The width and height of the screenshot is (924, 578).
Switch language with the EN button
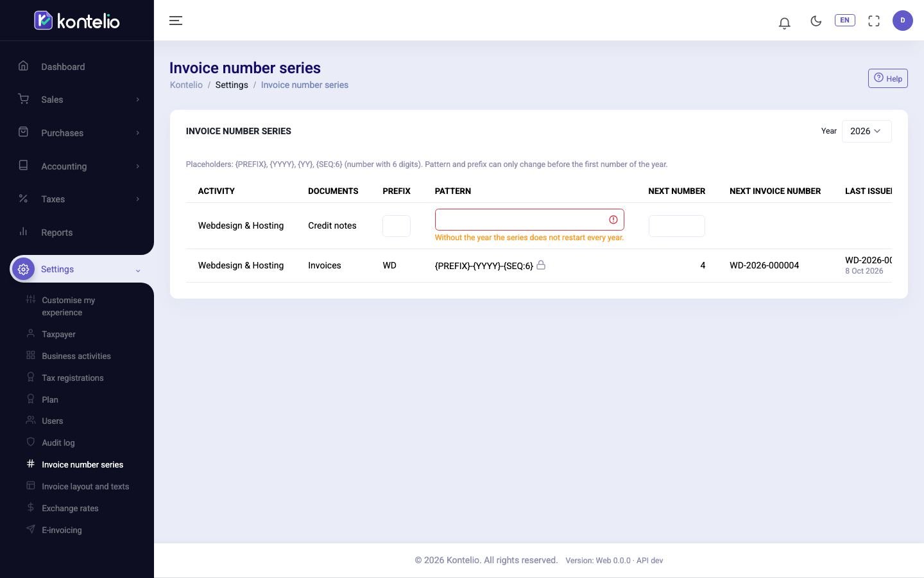[844, 21]
